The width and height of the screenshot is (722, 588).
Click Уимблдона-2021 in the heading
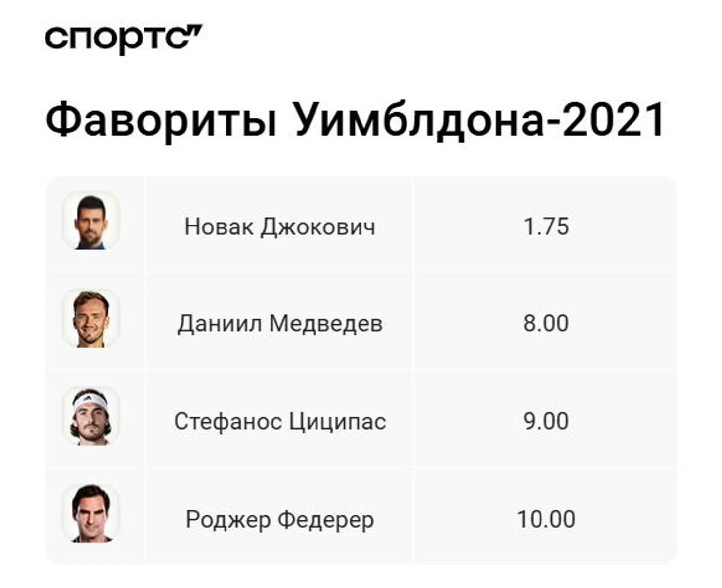(x=478, y=120)
